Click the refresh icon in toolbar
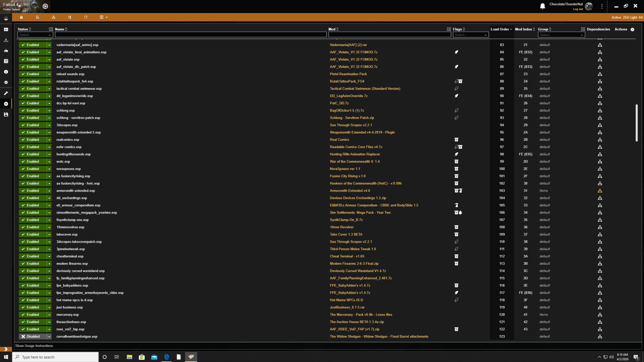The height and width of the screenshot is (362, 644). 86,17
